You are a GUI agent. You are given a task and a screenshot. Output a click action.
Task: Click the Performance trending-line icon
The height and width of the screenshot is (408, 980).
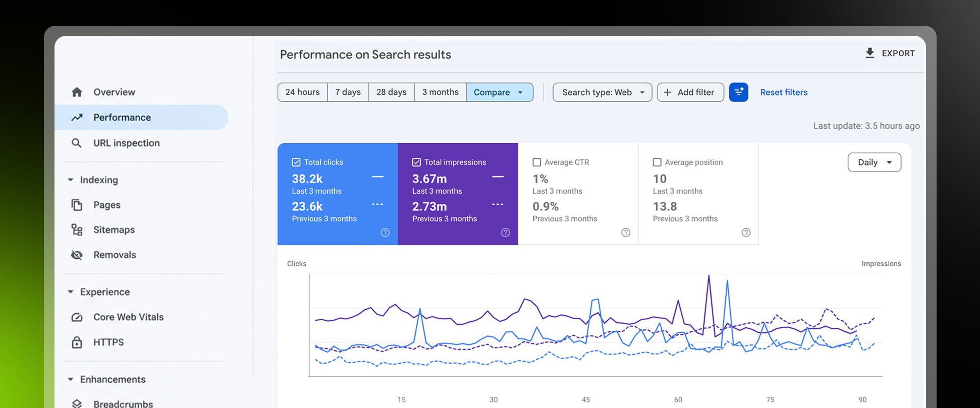pyautogui.click(x=77, y=118)
